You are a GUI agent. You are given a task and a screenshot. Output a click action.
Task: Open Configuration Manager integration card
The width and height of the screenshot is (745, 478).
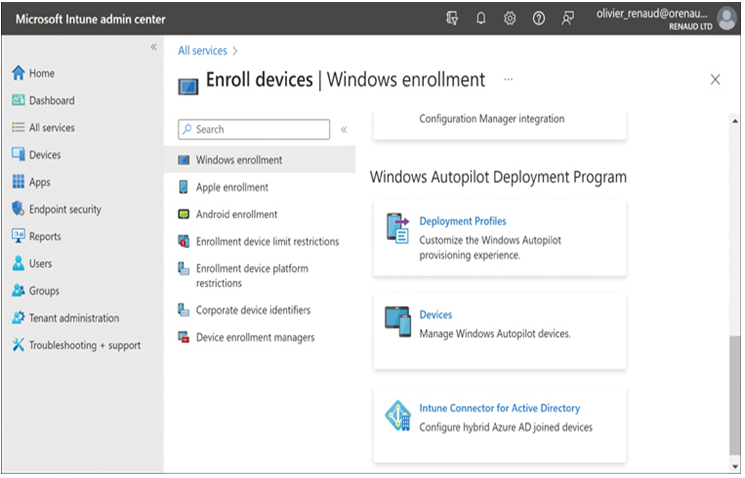pyautogui.click(x=501, y=126)
